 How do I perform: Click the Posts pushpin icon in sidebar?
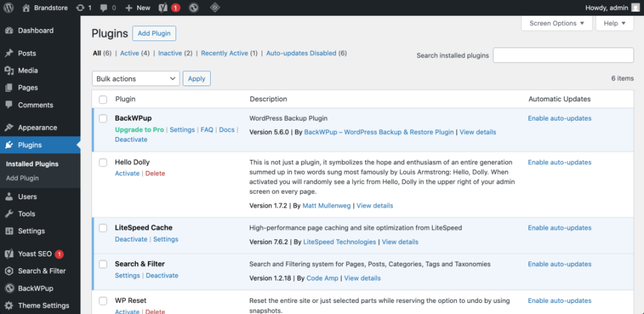[x=9, y=54]
